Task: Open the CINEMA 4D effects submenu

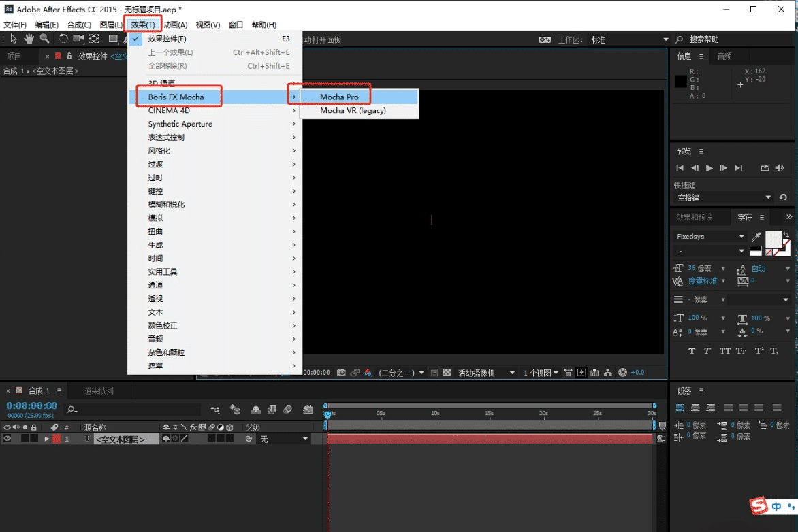Action: (169, 110)
